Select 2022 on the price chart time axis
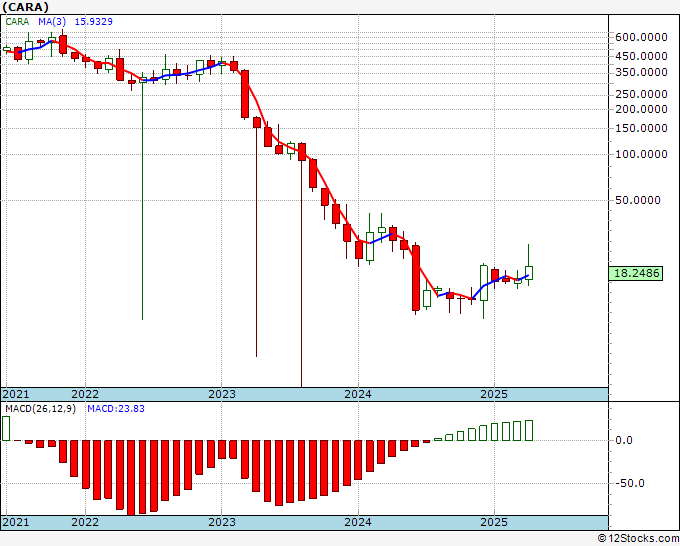 coord(85,394)
